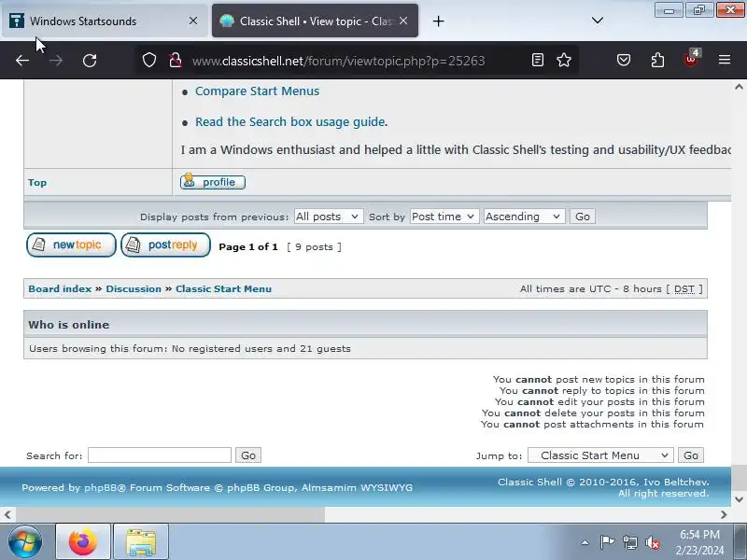The width and height of the screenshot is (747, 560).
Task: Close the Windows Startsounds tab
Action: [x=193, y=21]
